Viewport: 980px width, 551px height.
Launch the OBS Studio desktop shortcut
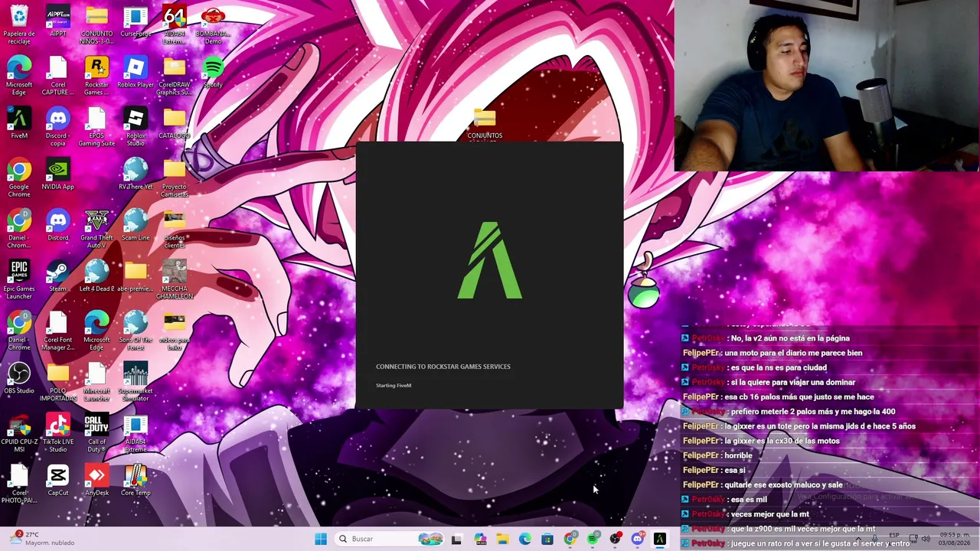(x=19, y=379)
